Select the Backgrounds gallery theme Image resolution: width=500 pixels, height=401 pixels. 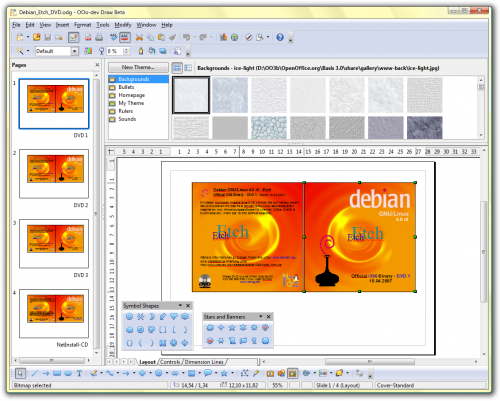point(138,79)
